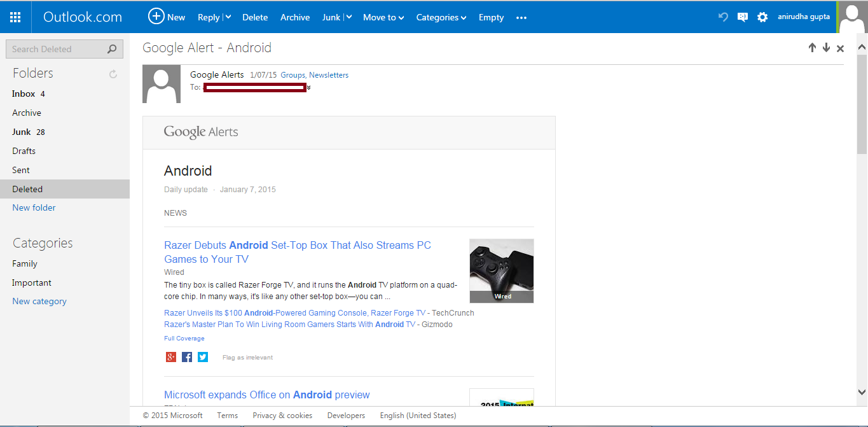
Task: Select the Family category
Action: (x=25, y=263)
